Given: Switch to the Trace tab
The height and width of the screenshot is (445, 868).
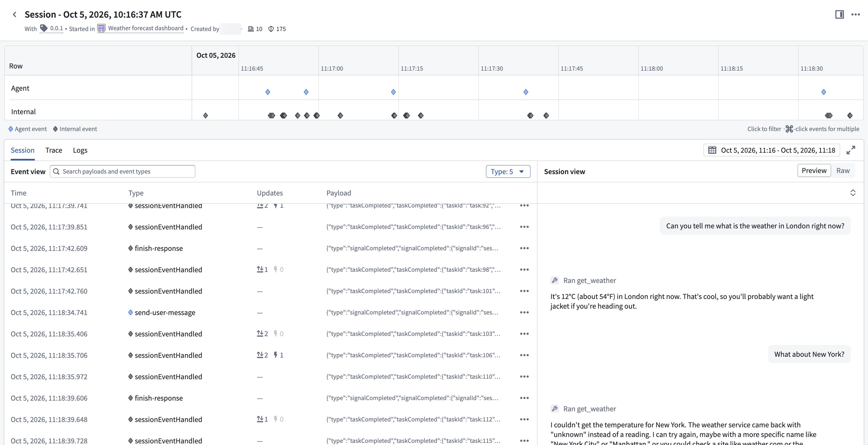Looking at the screenshot, I should pos(54,150).
